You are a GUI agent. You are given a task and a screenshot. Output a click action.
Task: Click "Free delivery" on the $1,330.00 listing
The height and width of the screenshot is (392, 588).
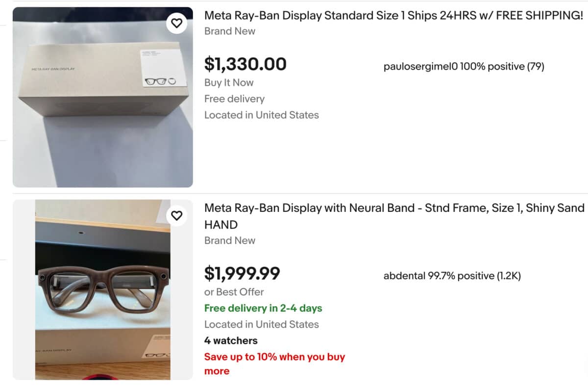tap(234, 99)
